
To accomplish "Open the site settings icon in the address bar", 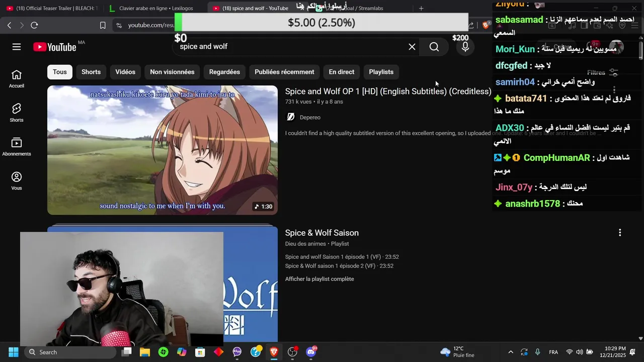I will pyautogui.click(x=119, y=25).
